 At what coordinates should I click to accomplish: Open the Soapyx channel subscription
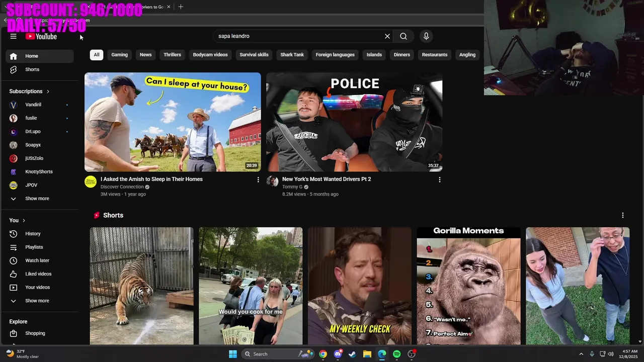[40, 145]
